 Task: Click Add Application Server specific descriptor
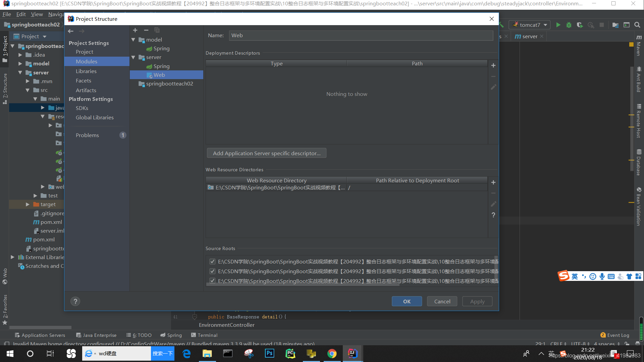coord(267,153)
